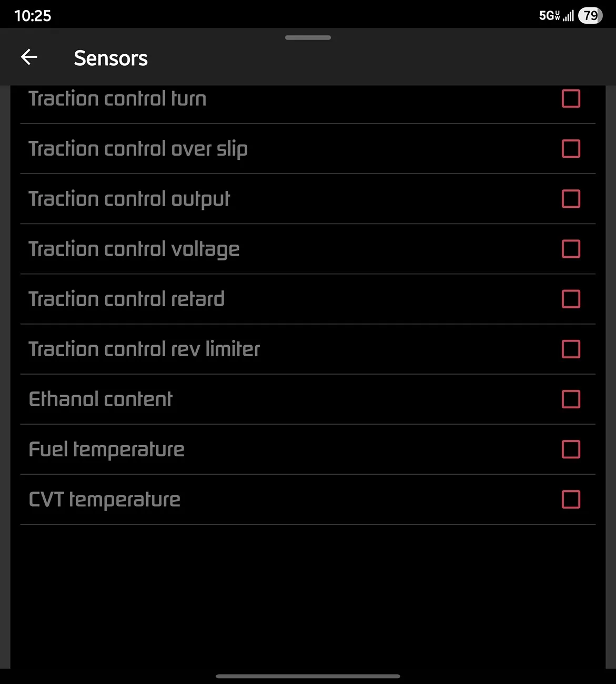The width and height of the screenshot is (616, 684).
Task: Enable the Traction control turn checkbox
Action: click(x=571, y=98)
